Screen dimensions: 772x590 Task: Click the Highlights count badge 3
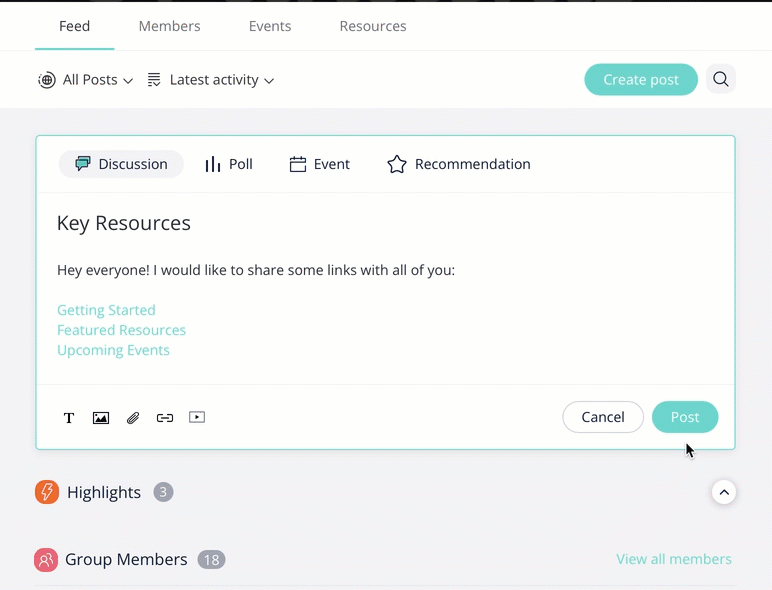click(163, 492)
